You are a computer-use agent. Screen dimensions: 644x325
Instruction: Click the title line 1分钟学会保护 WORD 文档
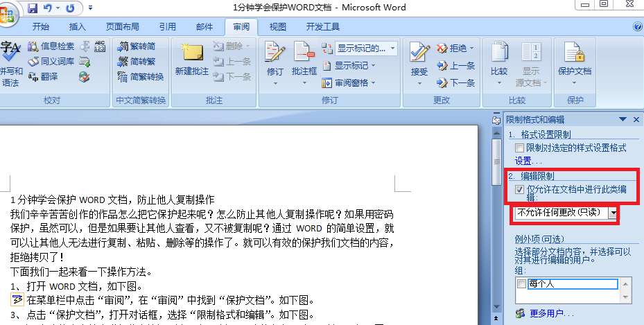112,200
